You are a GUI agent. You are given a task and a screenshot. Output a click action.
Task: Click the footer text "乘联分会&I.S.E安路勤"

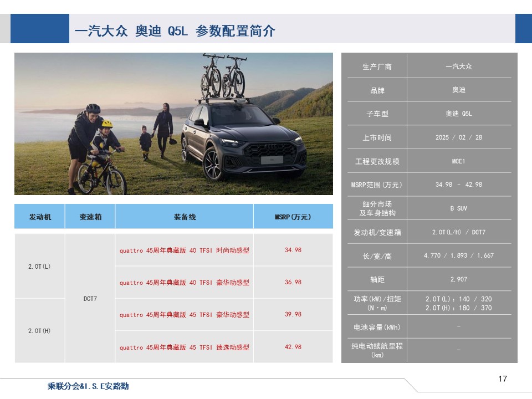tap(88, 386)
